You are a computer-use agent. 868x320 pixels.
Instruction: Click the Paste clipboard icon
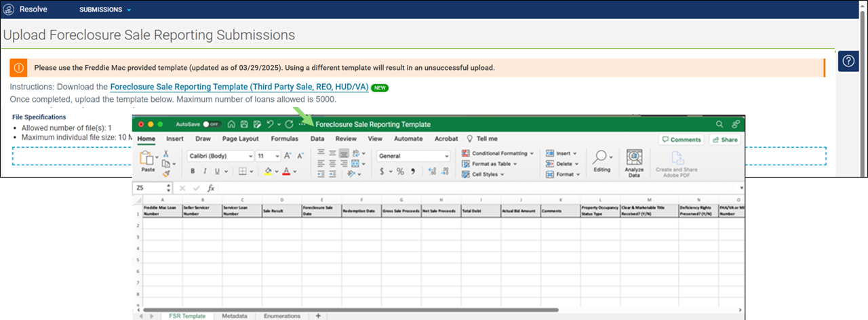tap(147, 159)
